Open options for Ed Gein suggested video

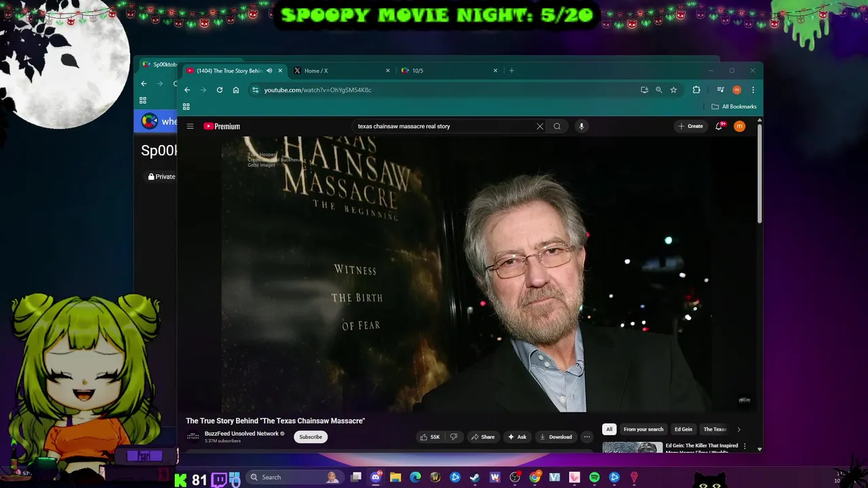point(745,447)
